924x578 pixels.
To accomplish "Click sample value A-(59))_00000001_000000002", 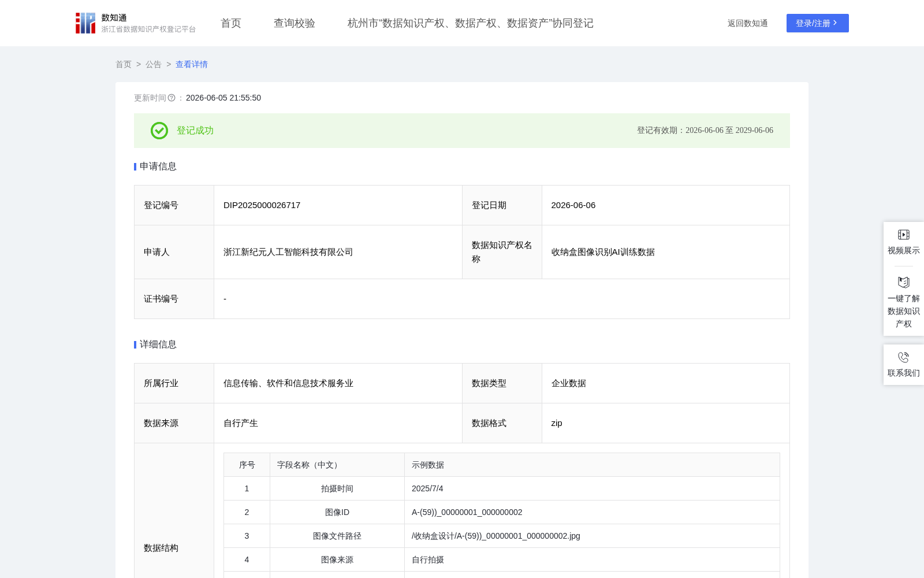I will click(467, 512).
